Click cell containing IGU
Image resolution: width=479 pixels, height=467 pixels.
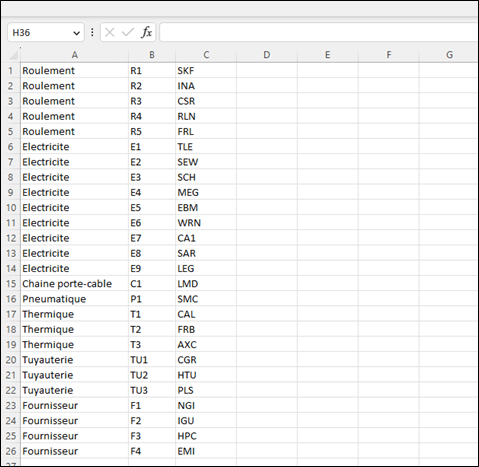pos(206,421)
